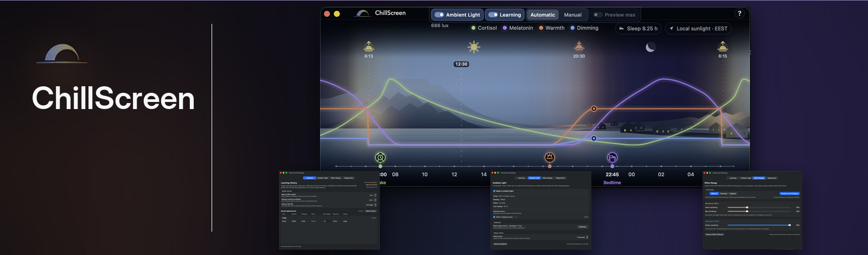Click the blue Dimming legend dot

pos(572,28)
